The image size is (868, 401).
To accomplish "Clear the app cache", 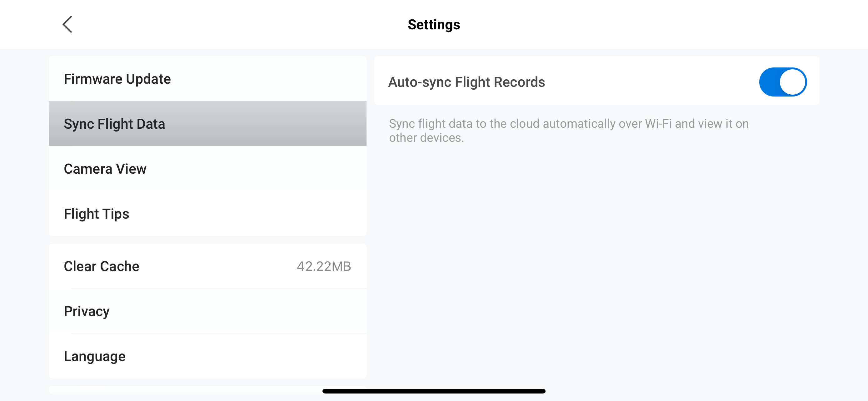I will tap(102, 266).
